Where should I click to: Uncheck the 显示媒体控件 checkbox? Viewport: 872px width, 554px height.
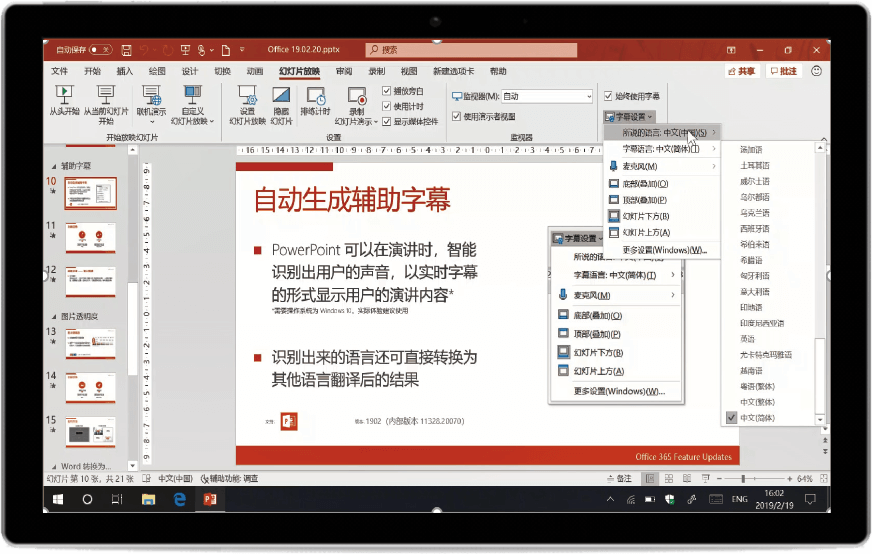click(x=387, y=122)
